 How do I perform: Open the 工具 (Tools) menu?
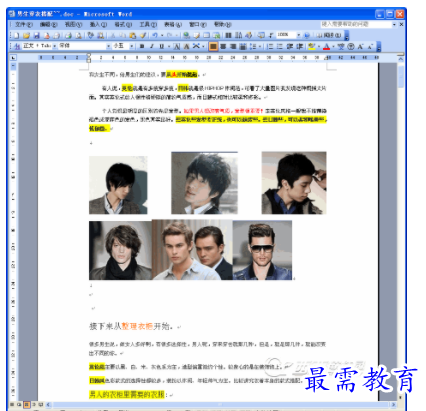coord(148,24)
